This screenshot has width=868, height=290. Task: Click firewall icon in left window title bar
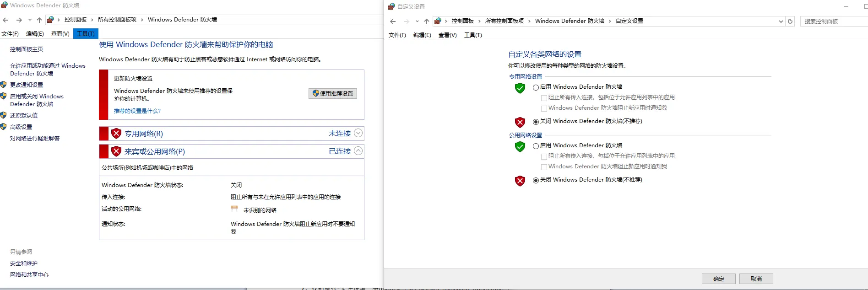click(4, 5)
